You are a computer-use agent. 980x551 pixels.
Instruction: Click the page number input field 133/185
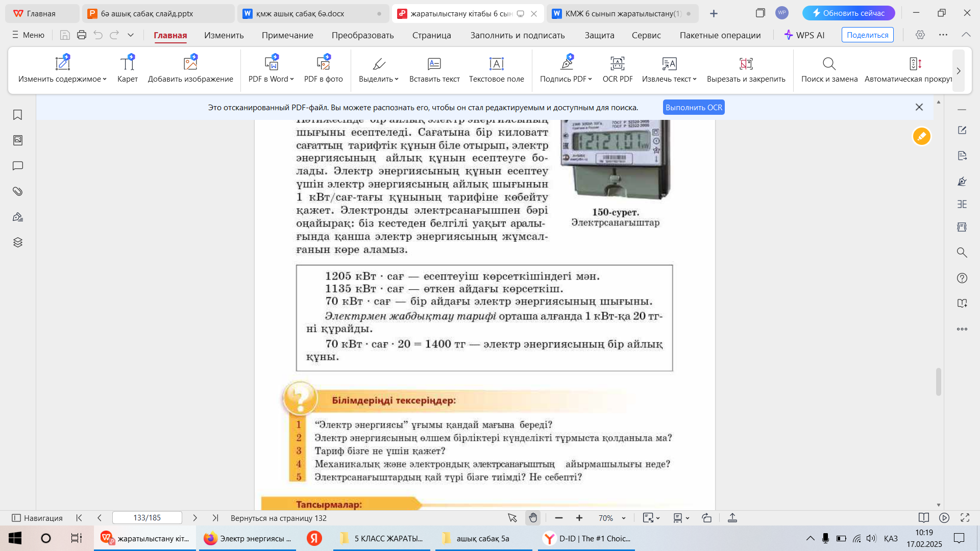point(147,518)
